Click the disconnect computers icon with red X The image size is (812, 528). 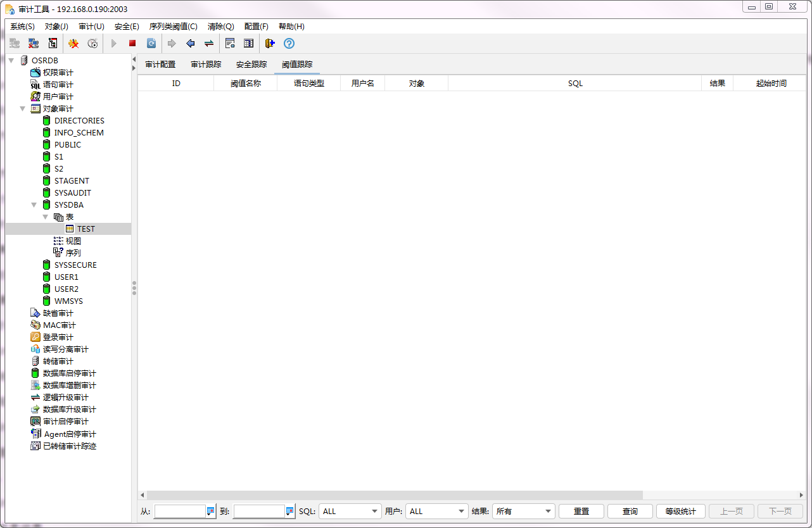coord(33,44)
